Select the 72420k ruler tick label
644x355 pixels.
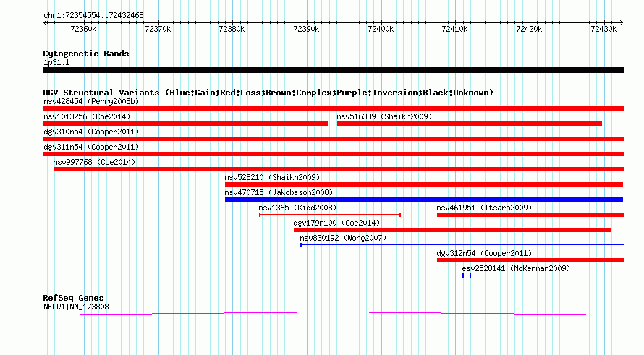(529, 29)
